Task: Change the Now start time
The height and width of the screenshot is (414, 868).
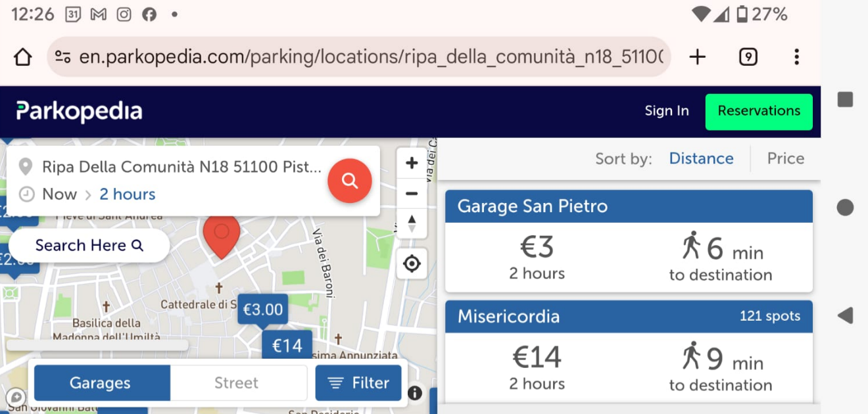Action: 60,194
